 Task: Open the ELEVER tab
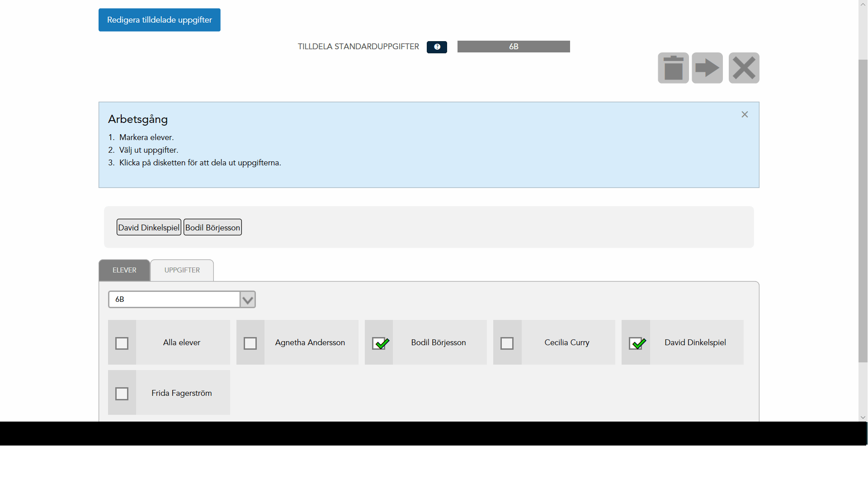click(124, 270)
